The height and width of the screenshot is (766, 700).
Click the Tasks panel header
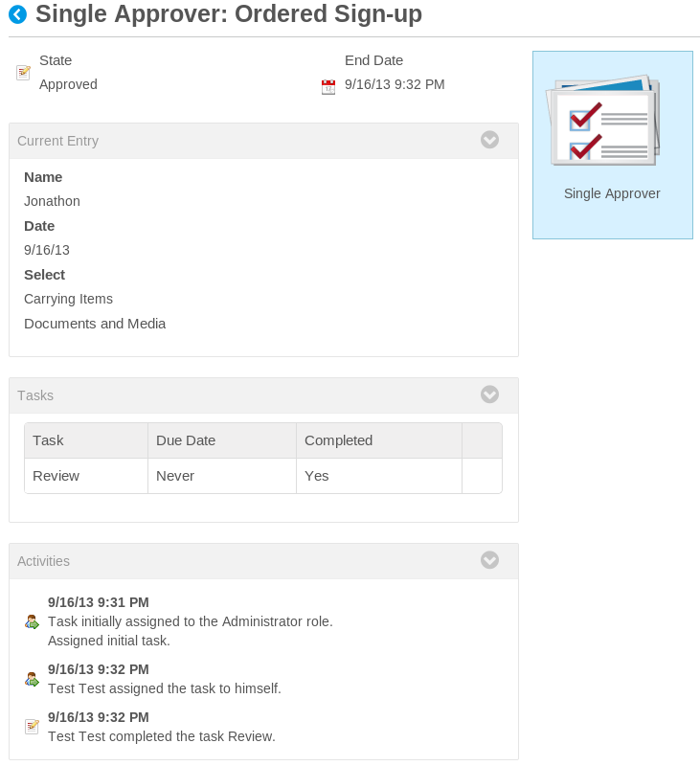[263, 395]
